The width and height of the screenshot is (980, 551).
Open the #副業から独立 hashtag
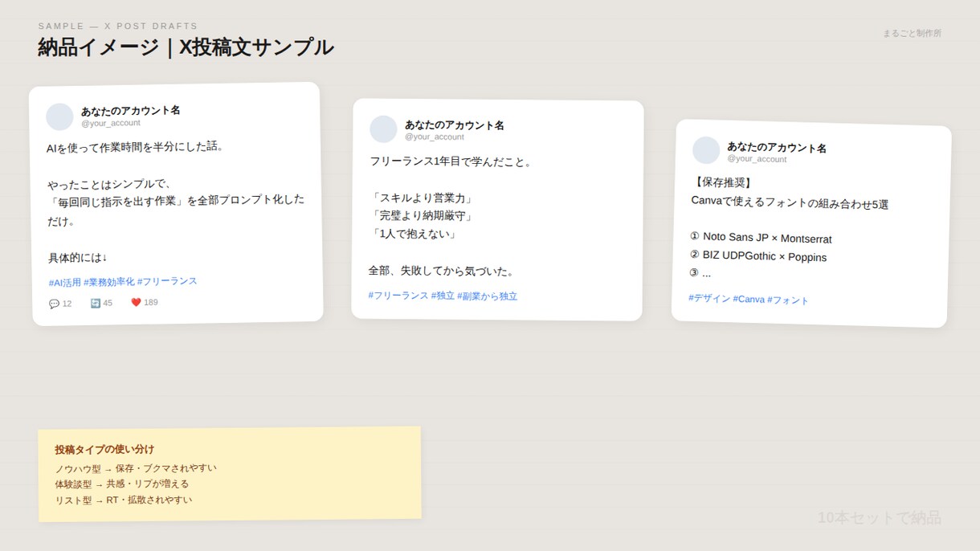click(488, 296)
